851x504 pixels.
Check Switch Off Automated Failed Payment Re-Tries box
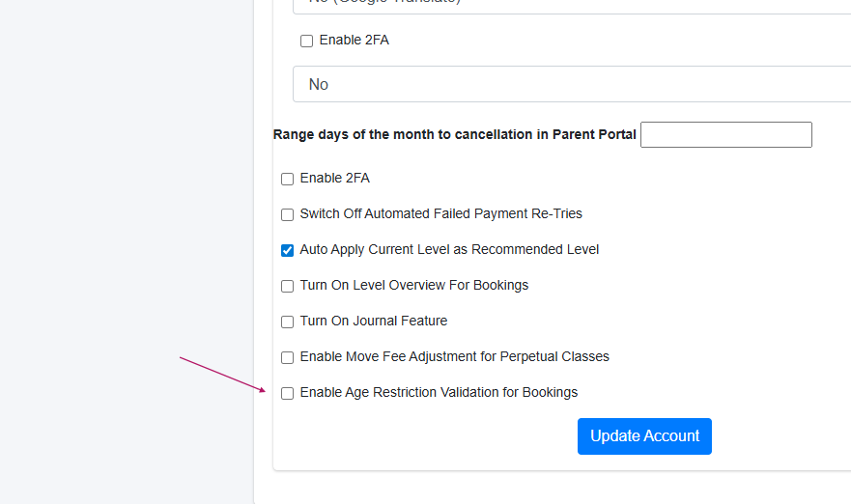pos(287,214)
